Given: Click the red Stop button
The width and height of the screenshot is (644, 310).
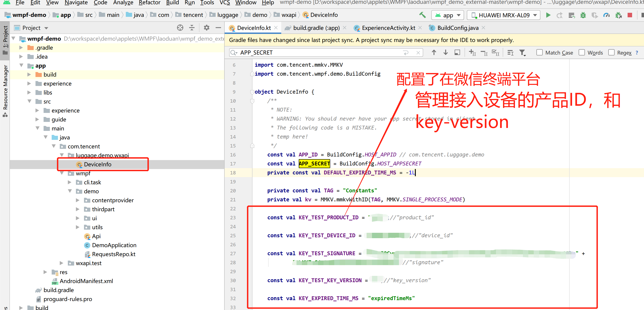Looking at the screenshot, I should click(x=630, y=15).
